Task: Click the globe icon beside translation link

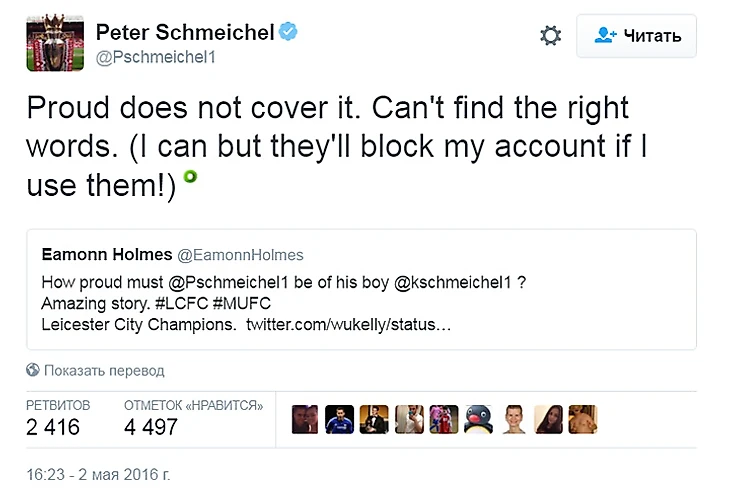Action: (33, 370)
